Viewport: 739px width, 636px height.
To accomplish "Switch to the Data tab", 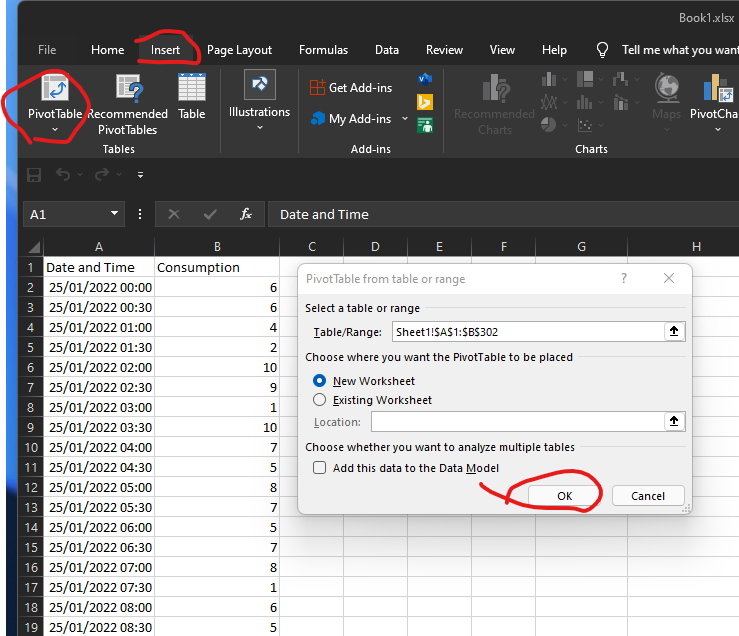I will (x=387, y=50).
